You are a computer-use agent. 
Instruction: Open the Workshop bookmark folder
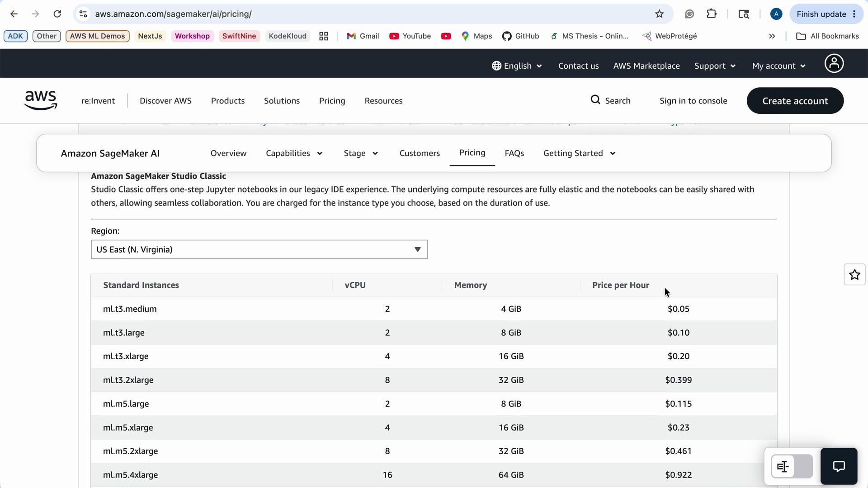pyautogui.click(x=192, y=36)
